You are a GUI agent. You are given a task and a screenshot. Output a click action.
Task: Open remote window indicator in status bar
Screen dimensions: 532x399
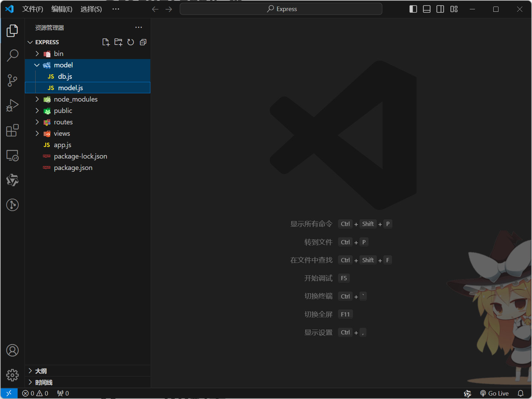coord(9,393)
